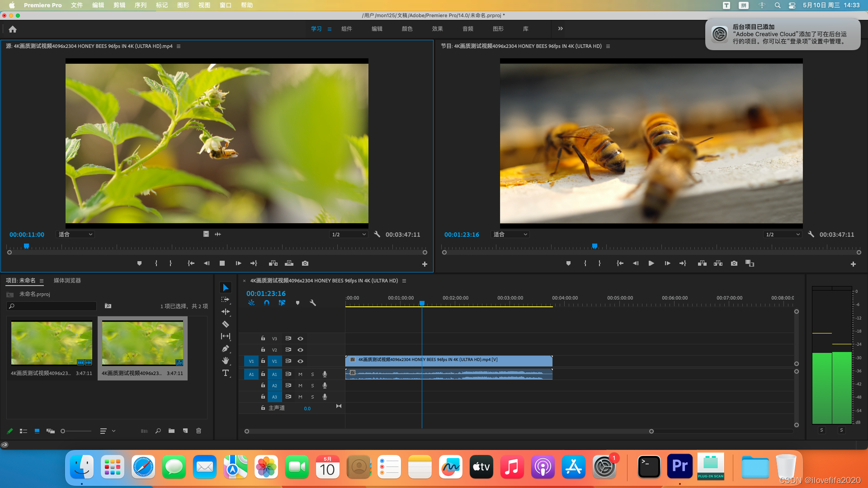Select the Hand tool

coord(225,361)
